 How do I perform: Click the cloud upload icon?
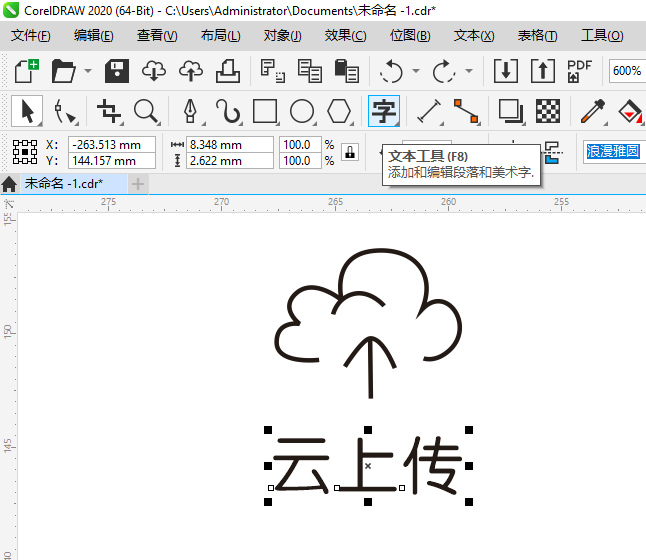[191, 71]
